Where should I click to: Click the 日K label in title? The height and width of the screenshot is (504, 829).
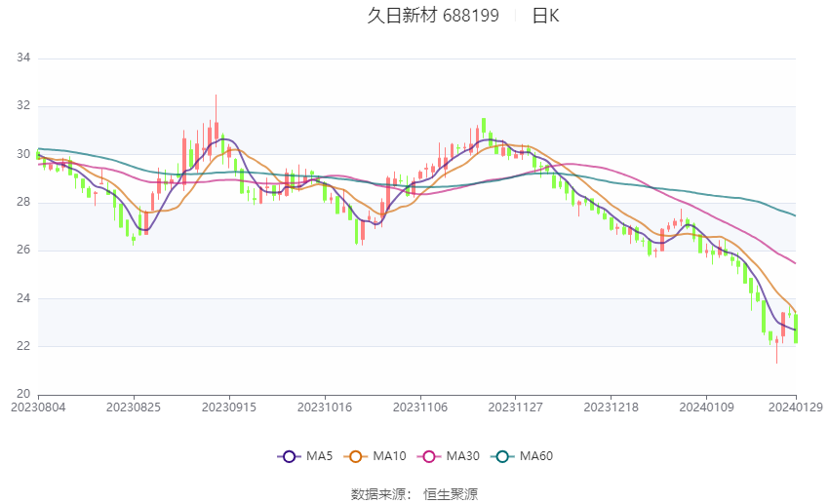pos(545,16)
